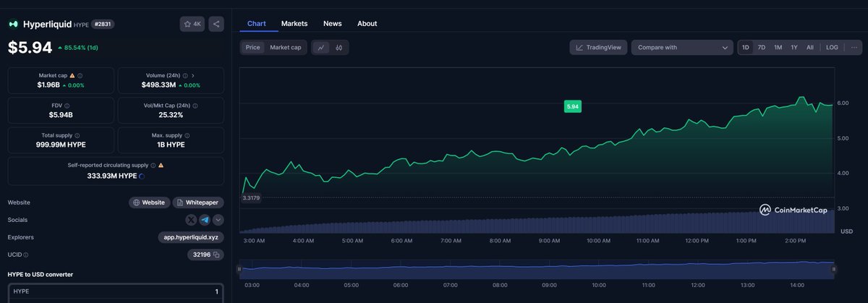Viewport: 868px width, 303px height.
Task: Click right handle of range navigator
Action: [833, 269]
